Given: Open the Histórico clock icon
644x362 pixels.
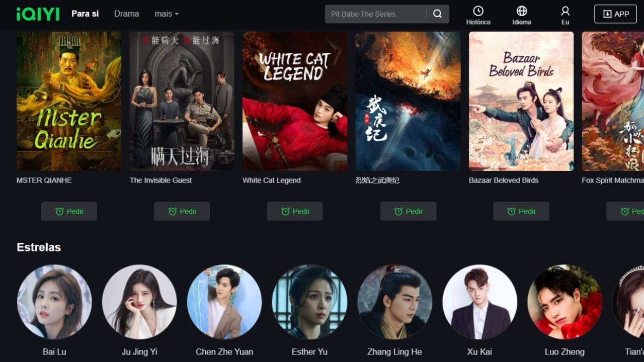Looking at the screenshot, I should [x=478, y=11].
